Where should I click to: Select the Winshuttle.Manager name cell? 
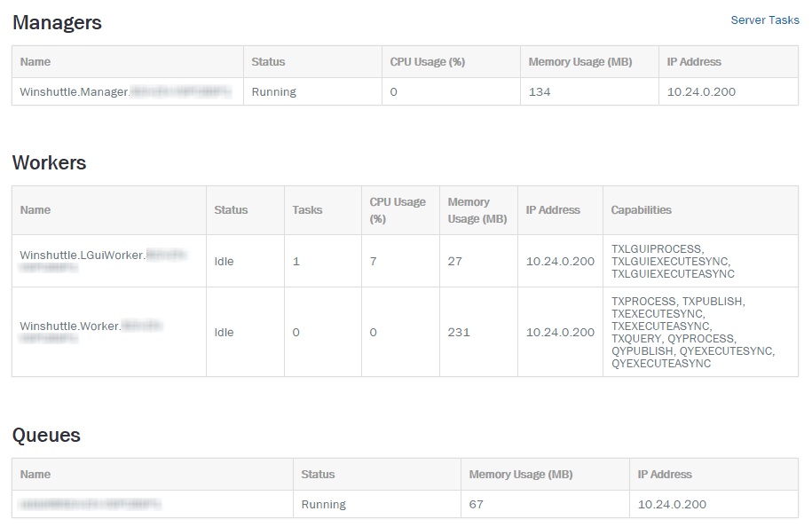pos(128,91)
